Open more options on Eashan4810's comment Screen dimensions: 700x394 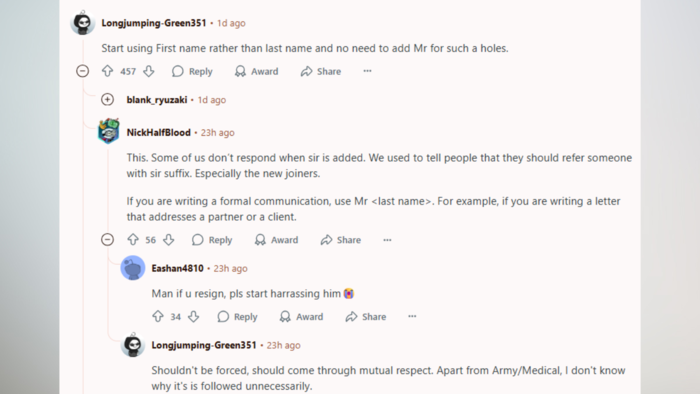pos(412,316)
